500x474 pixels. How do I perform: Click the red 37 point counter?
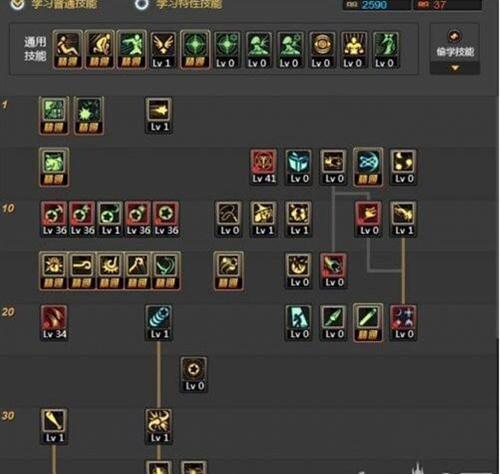point(448,5)
